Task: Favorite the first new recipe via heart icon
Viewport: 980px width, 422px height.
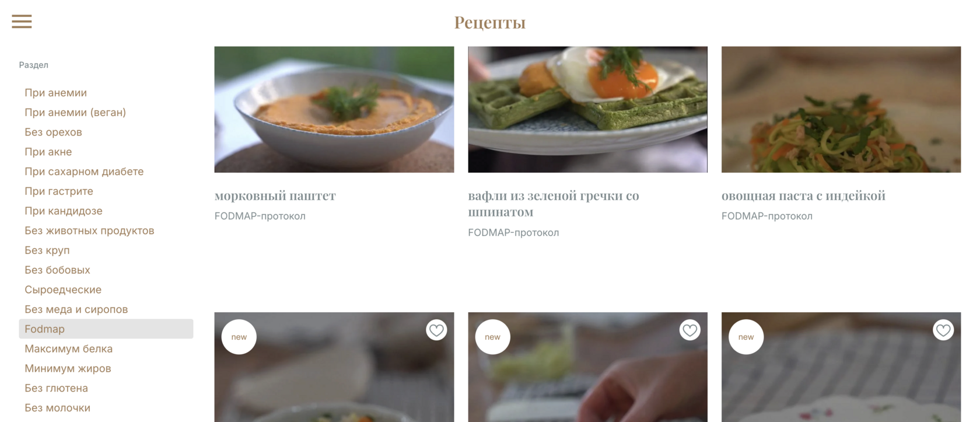Action: (436, 330)
